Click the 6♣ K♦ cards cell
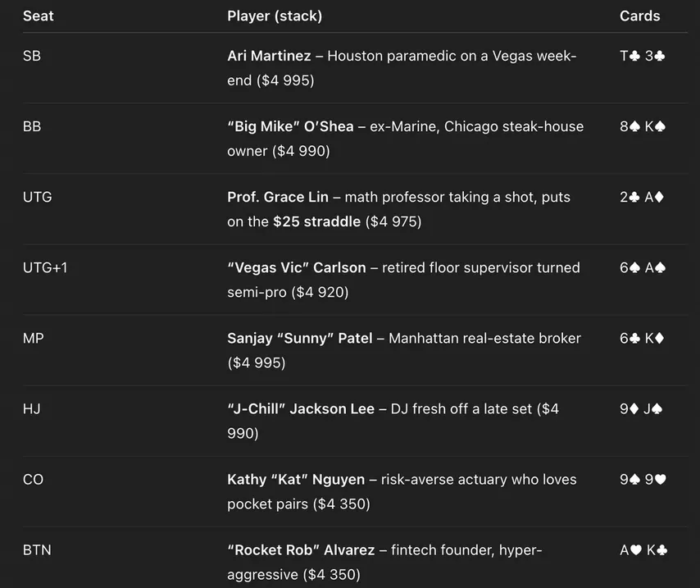The width and height of the screenshot is (700, 588). tap(642, 338)
